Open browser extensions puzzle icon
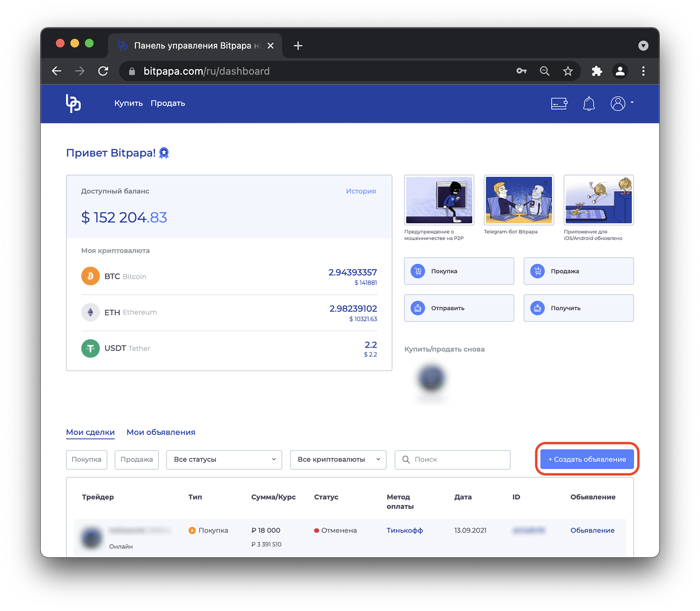The width and height of the screenshot is (700, 611). (x=597, y=71)
